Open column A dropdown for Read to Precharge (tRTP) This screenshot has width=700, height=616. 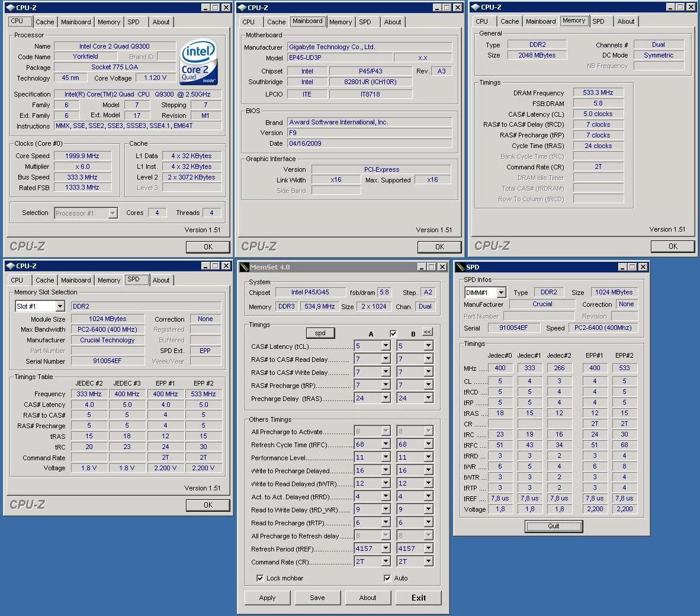click(386, 522)
